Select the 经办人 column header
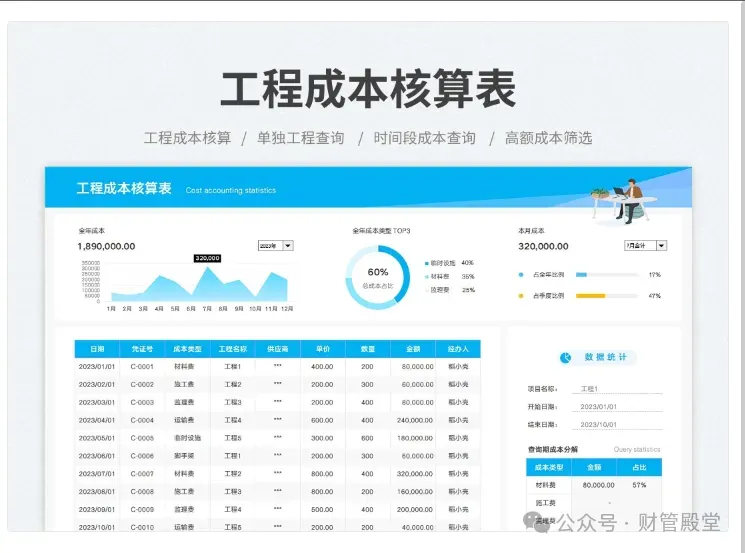The image size is (745, 553). (458, 349)
